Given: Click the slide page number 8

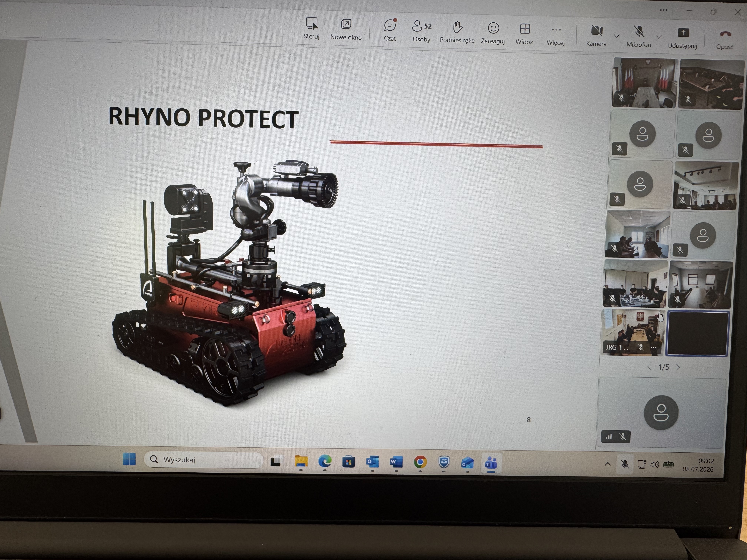Looking at the screenshot, I should point(529,420).
